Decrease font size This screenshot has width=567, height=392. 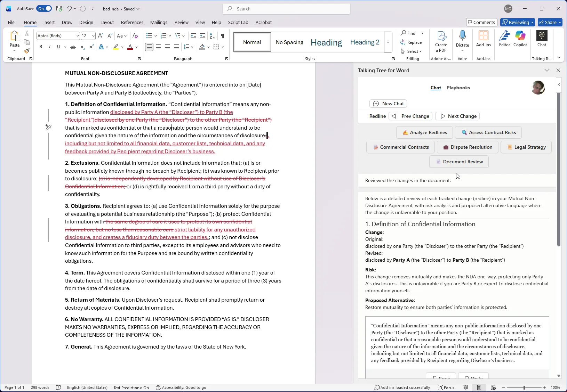110,36
